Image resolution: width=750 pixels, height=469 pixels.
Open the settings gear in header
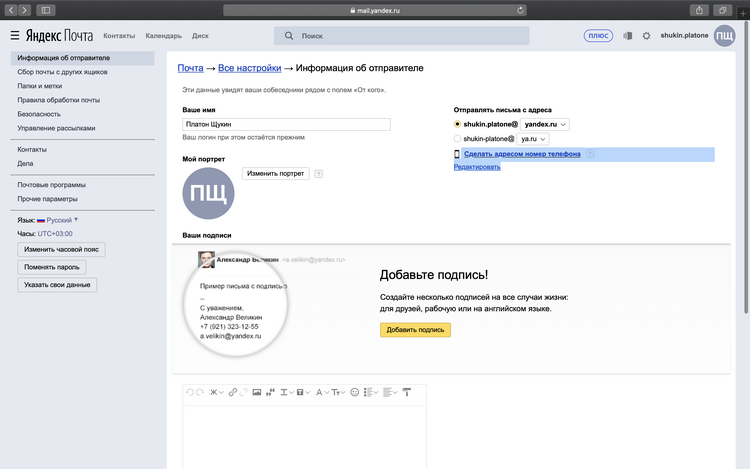pos(646,36)
